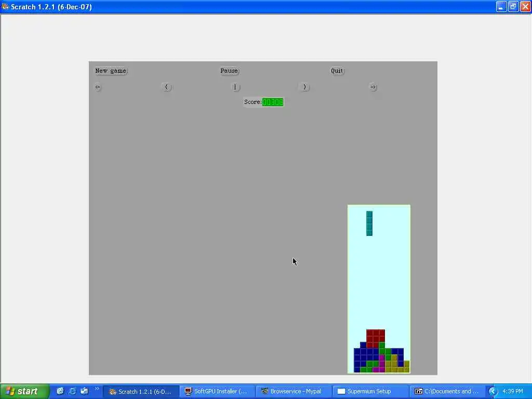Screen dimensions: 532x399
Task: Expand quick launch overflow chevron
Action: [x=97, y=389]
